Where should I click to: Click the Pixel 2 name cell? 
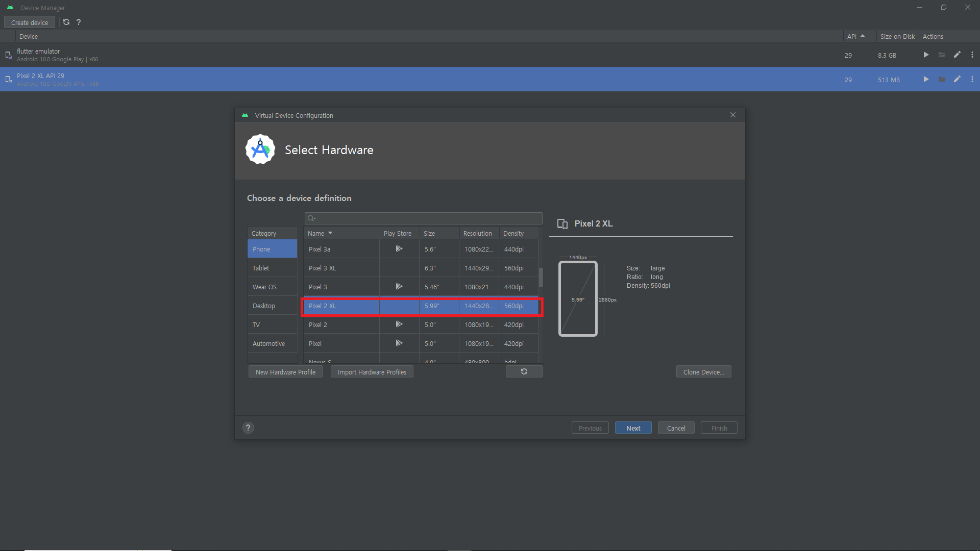[341, 324]
